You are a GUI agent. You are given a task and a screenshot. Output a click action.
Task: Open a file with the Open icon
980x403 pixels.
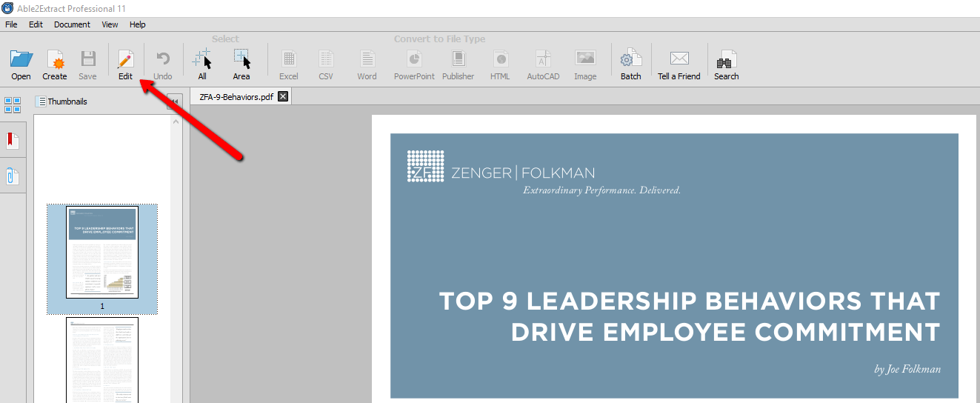click(x=21, y=64)
